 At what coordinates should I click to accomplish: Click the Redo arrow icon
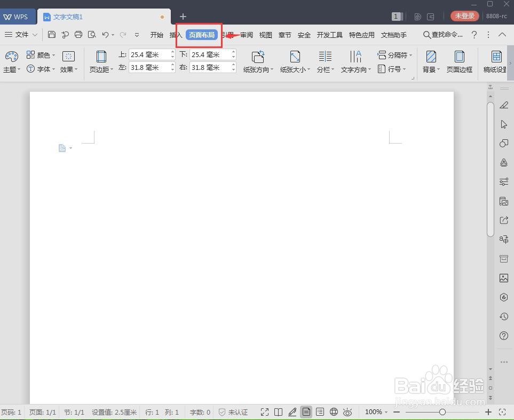tap(123, 35)
